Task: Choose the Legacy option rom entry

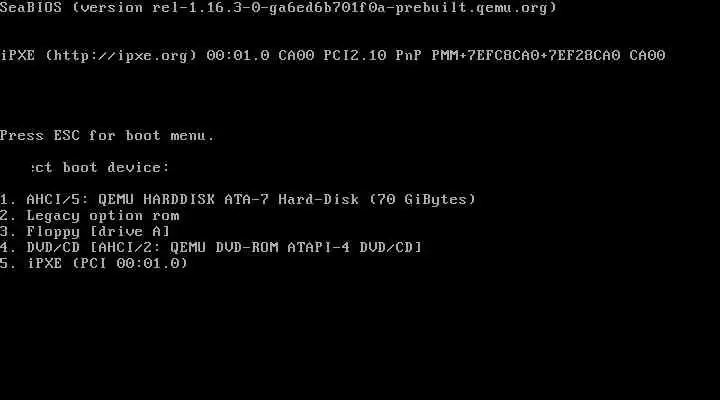Action: click(90, 215)
